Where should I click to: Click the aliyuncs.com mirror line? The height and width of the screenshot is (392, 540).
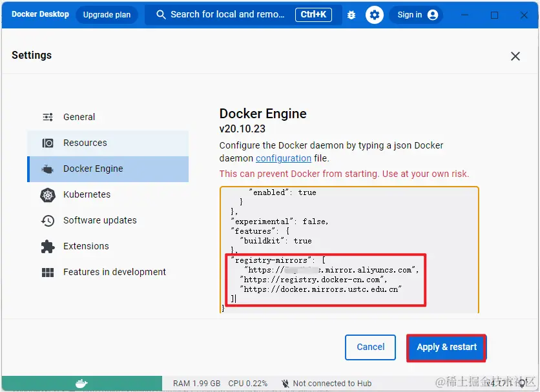pyautogui.click(x=331, y=270)
